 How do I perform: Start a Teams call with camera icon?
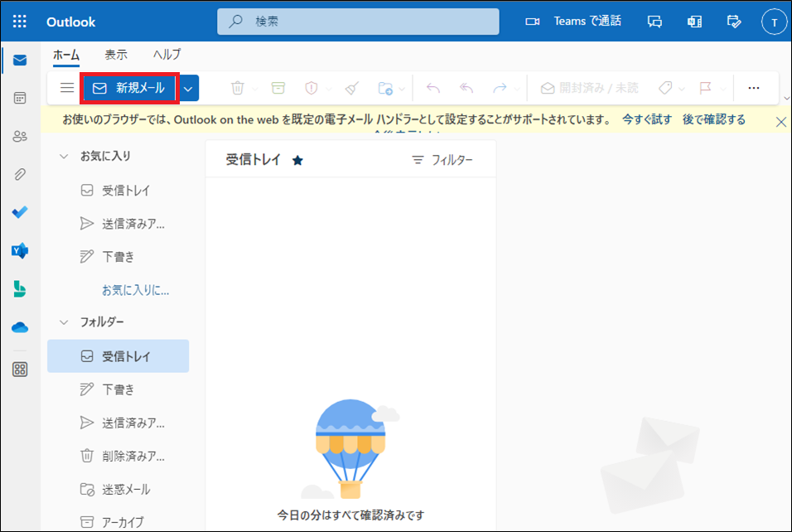533,22
